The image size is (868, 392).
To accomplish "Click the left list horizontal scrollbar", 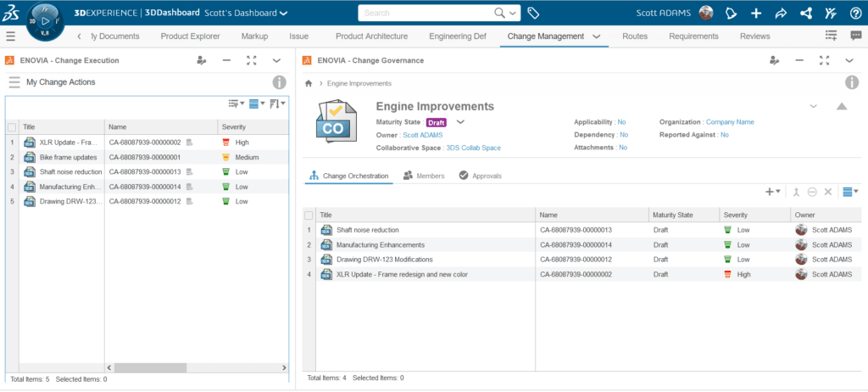I will click(x=153, y=367).
